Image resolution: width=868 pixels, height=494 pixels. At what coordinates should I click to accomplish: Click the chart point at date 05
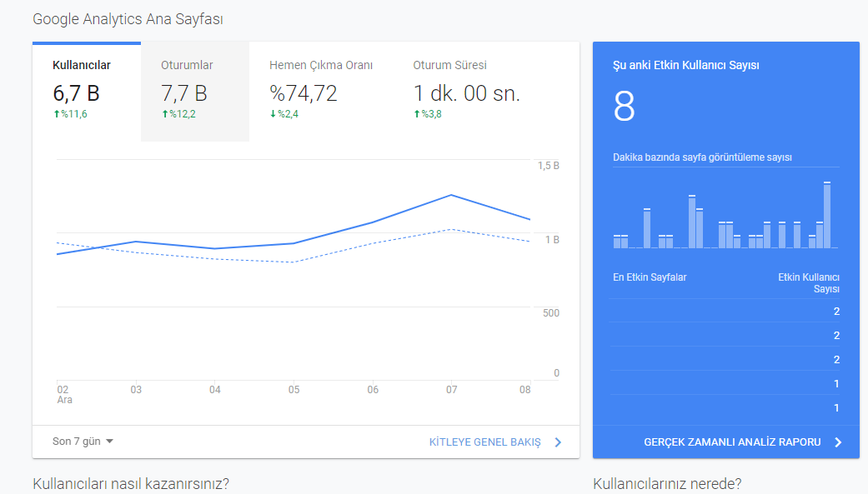pos(294,243)
